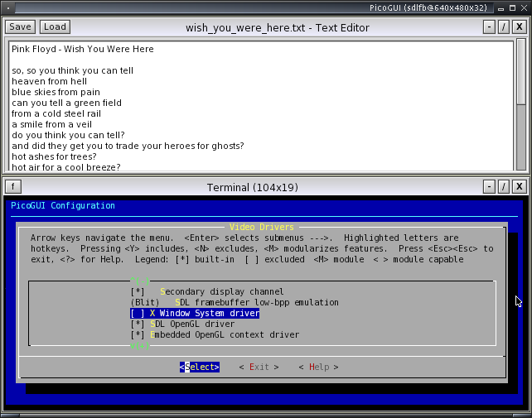The height and width of the screenshot is (418, 532).
Task: Close the PicoGUI outer window
Action: click(x=525, y=7)
